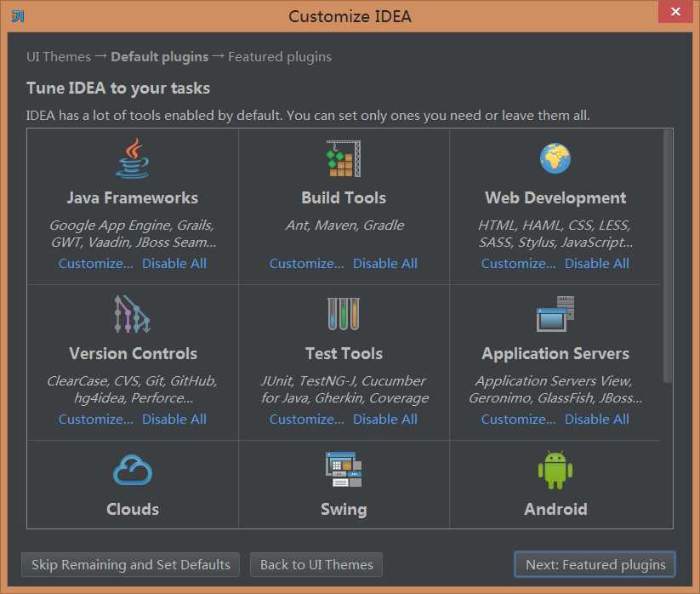
Task: Click the Java Frameworks coffee cup icon
Action: (133, 158)
